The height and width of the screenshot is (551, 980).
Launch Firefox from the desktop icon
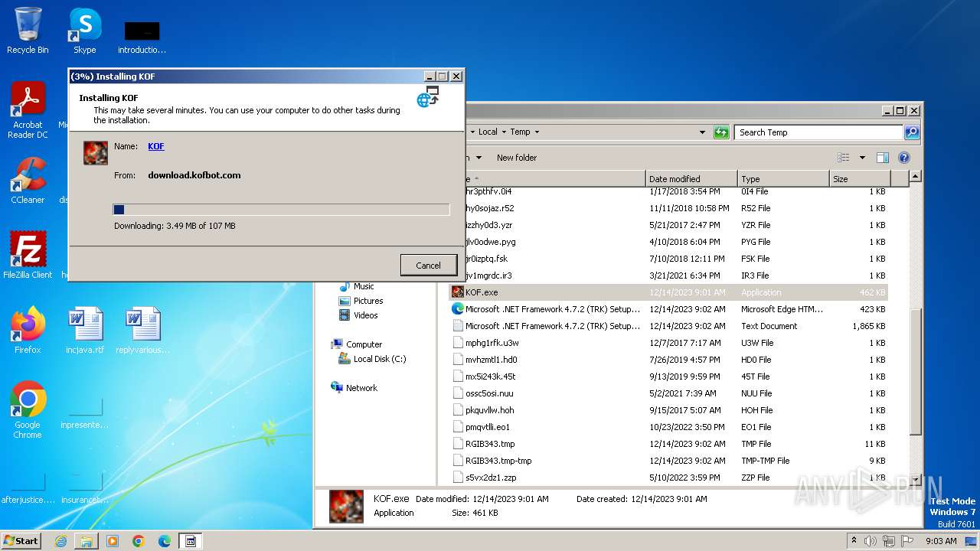pos(28,330)
